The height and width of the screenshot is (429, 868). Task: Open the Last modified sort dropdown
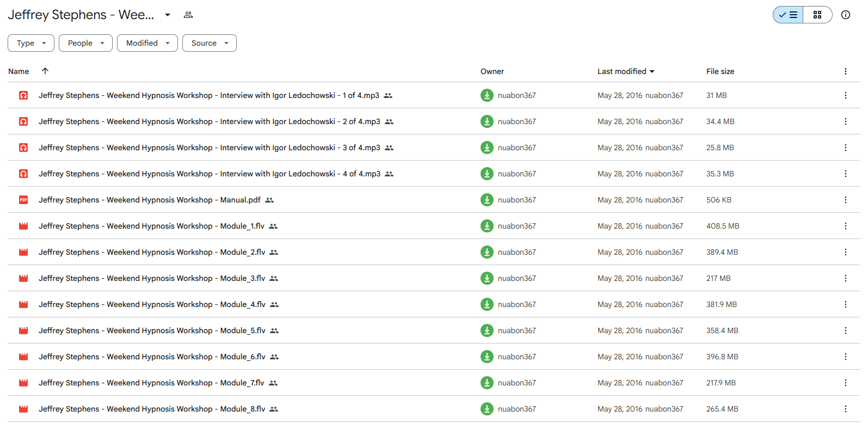[x=626, y=71]
